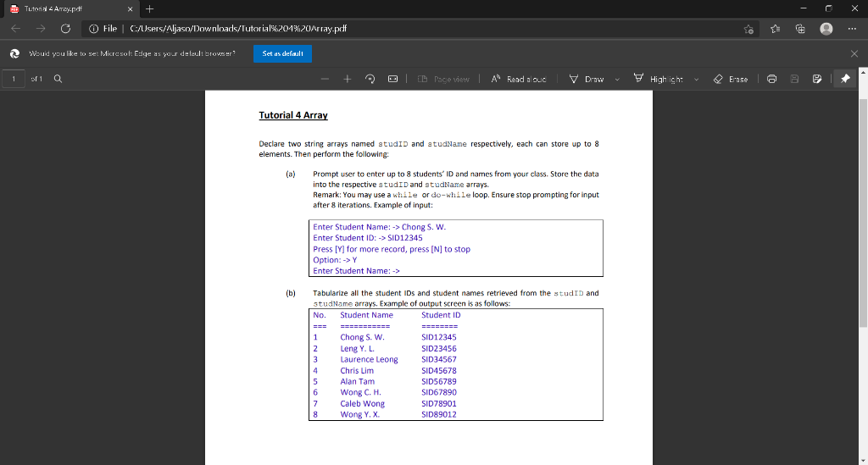Open the user profile avatar

826,29
